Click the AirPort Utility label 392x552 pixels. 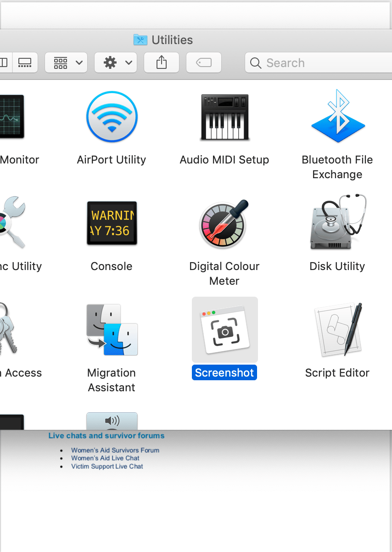(x=112, y=160)
